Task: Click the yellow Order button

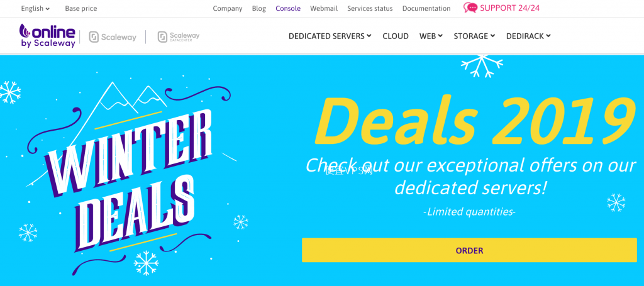Action: pyautogui.click(x=469, y=250)
